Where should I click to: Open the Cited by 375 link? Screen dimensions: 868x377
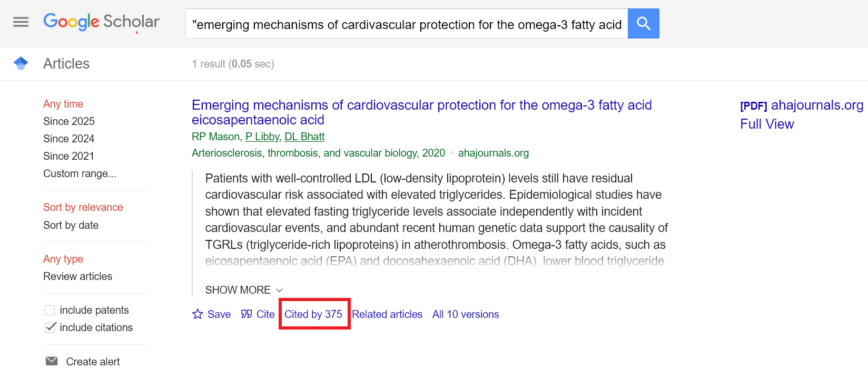click(313, 314)
